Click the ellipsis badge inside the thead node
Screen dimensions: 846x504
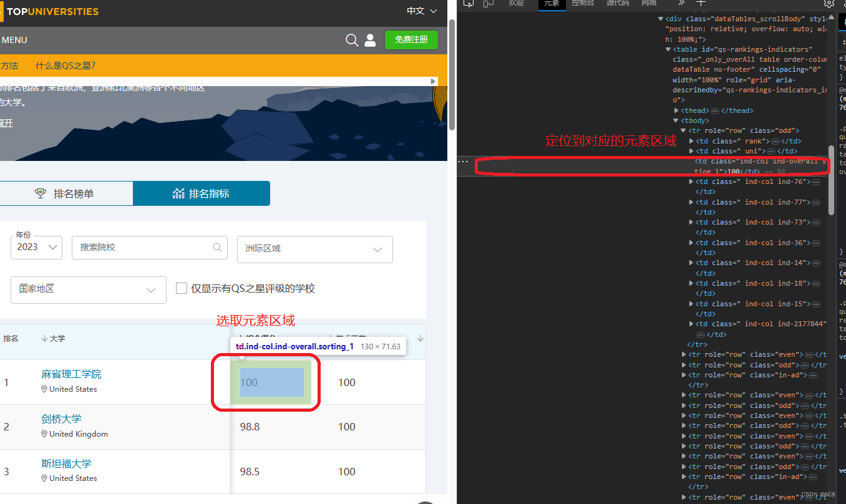point(716,110)
